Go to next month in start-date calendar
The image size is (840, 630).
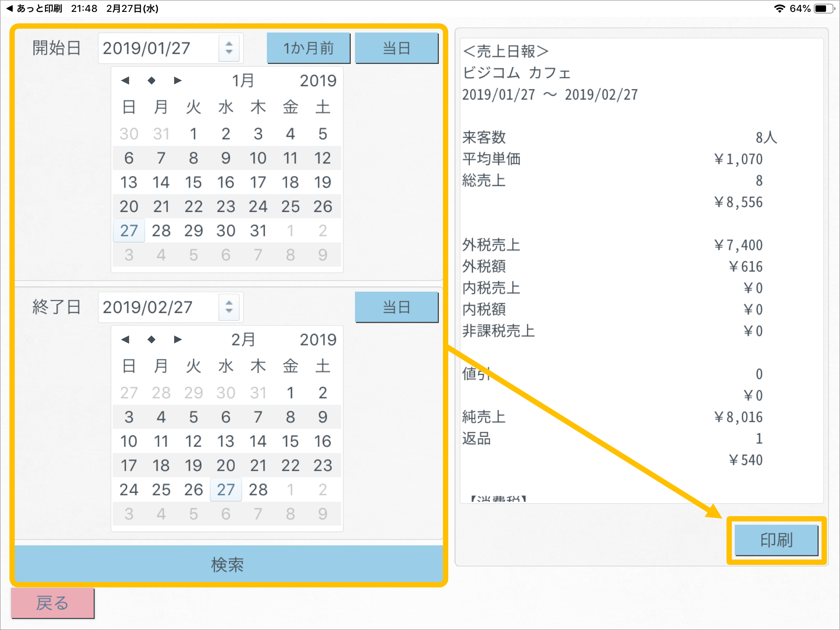point(177,81)
